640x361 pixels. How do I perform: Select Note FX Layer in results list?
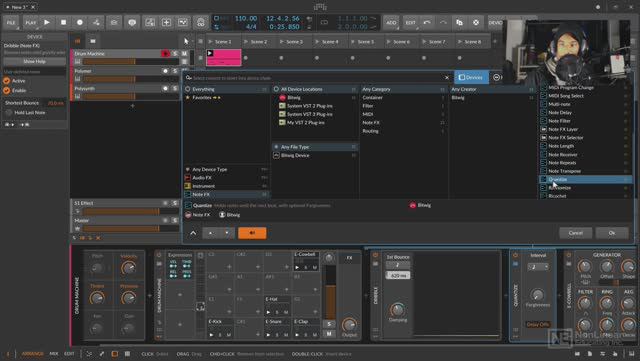[585, 129]
